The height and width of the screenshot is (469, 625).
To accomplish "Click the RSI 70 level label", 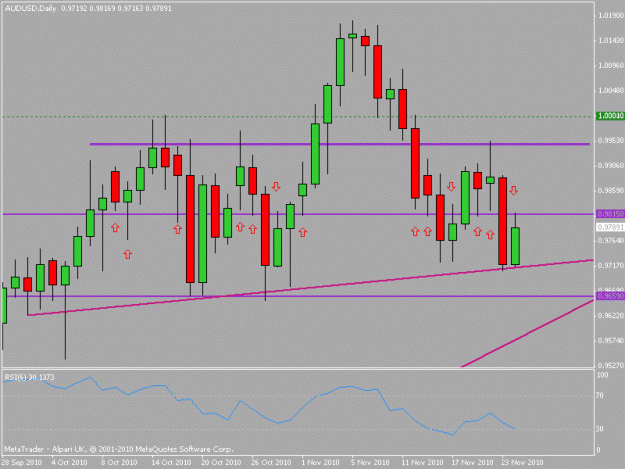I will (x=600, y=396).
